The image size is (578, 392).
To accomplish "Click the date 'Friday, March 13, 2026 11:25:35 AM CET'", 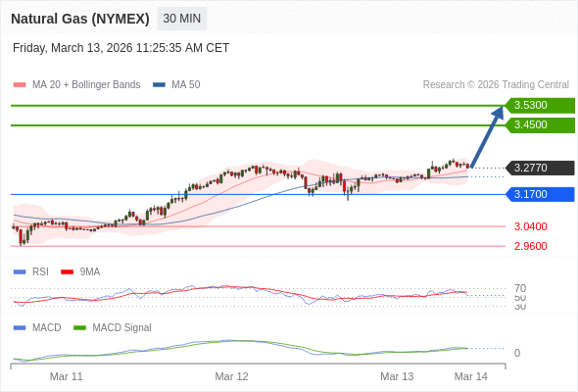I will click(120, 48).
